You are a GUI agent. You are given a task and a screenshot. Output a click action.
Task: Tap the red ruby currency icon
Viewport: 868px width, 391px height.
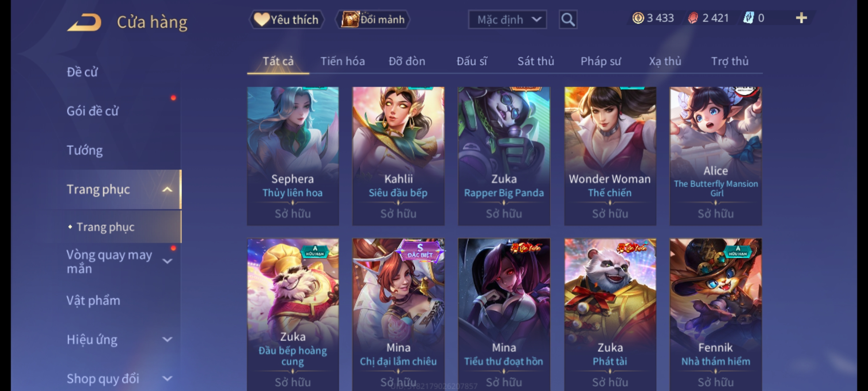coord(693,18)
